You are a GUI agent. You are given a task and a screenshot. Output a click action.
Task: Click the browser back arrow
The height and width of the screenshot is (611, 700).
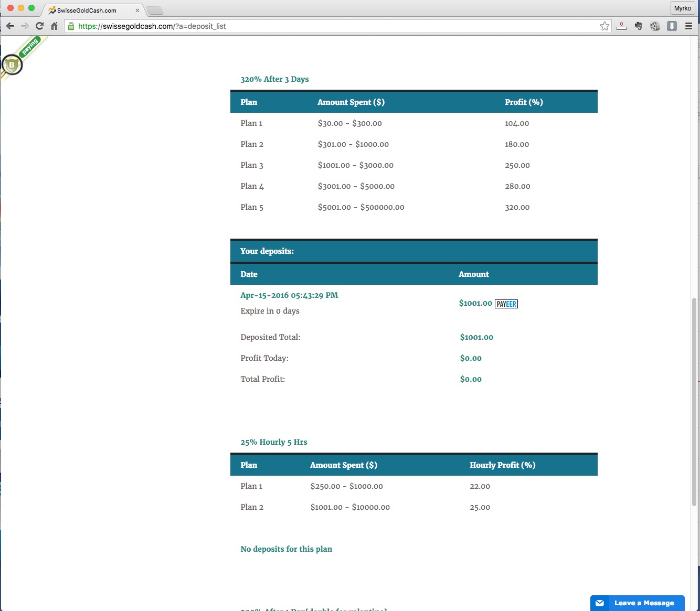pos(10,26)
